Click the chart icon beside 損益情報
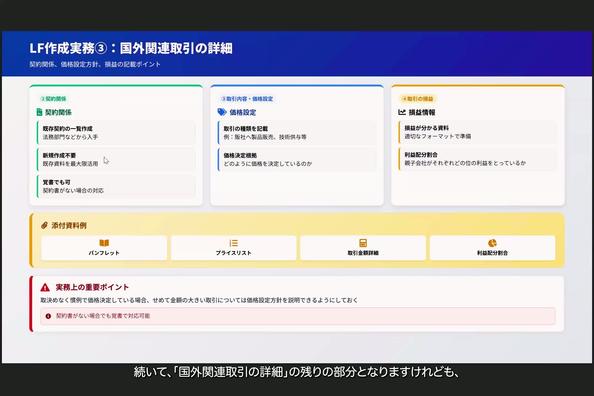Viewport: 594px width, 396px height. pyautogui.click(x=402, y=112)
